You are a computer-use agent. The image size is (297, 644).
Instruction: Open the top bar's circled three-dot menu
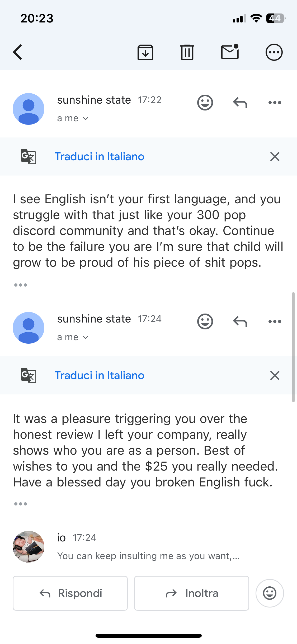click(x=274, y=52)
